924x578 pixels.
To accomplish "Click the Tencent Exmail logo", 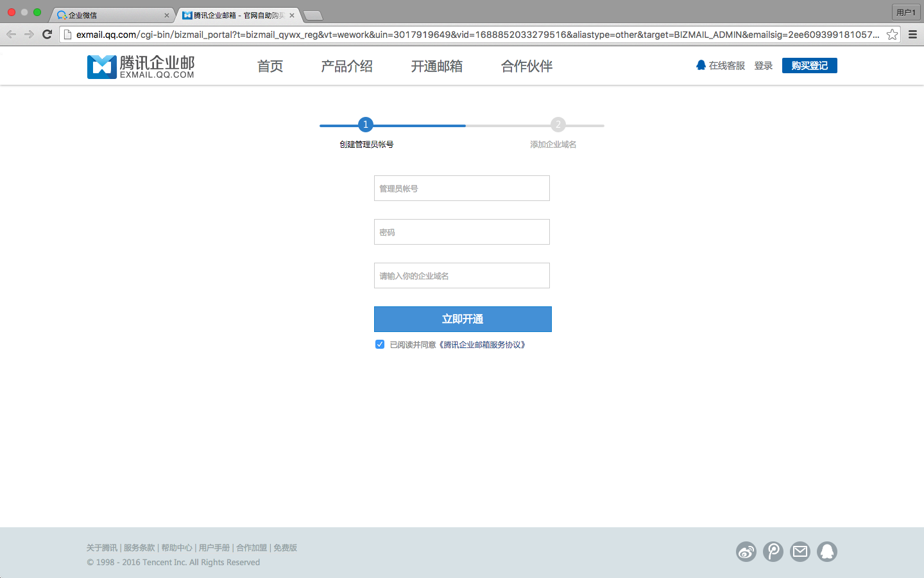I will click(x=141, y=66).
